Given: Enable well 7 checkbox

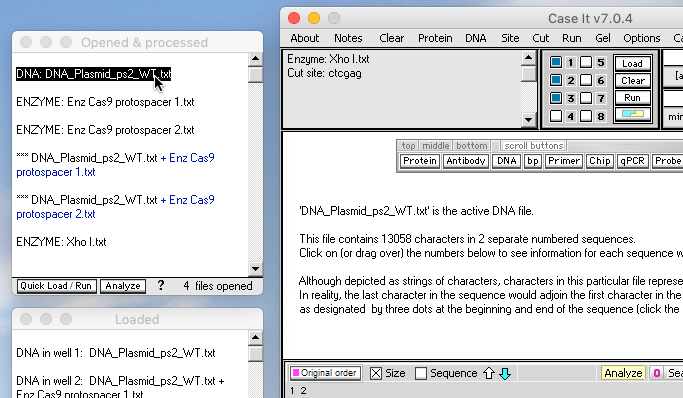Looking at the screenshot, I should coord(586,98).
